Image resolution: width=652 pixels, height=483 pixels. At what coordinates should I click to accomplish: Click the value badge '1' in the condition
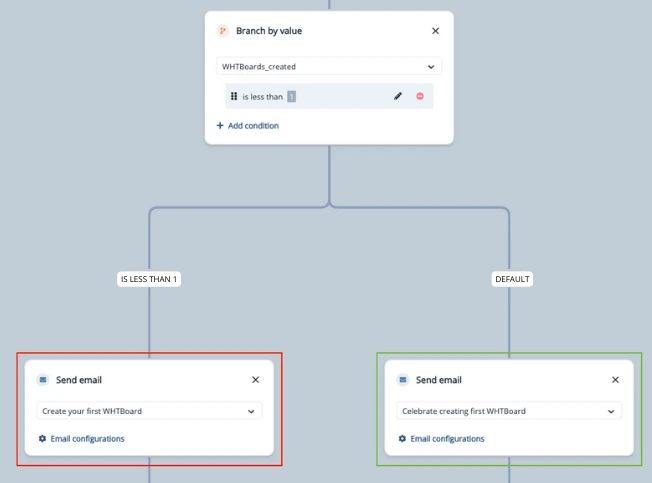291,97
